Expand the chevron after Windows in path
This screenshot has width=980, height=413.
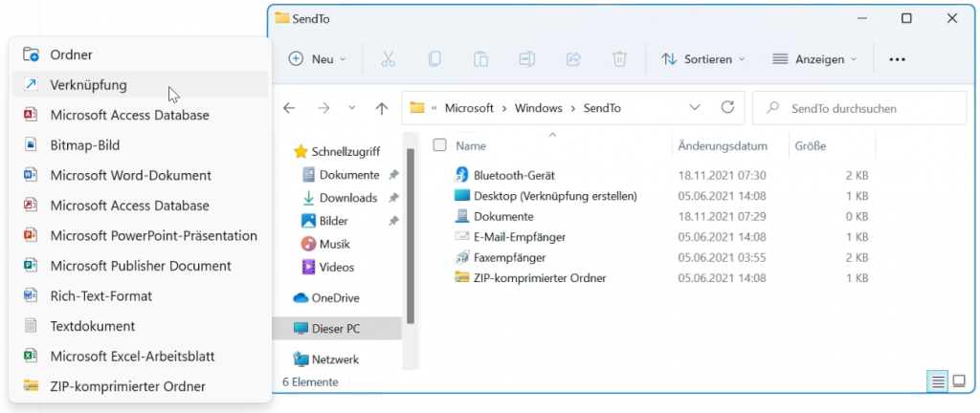[x=573, y=108]
